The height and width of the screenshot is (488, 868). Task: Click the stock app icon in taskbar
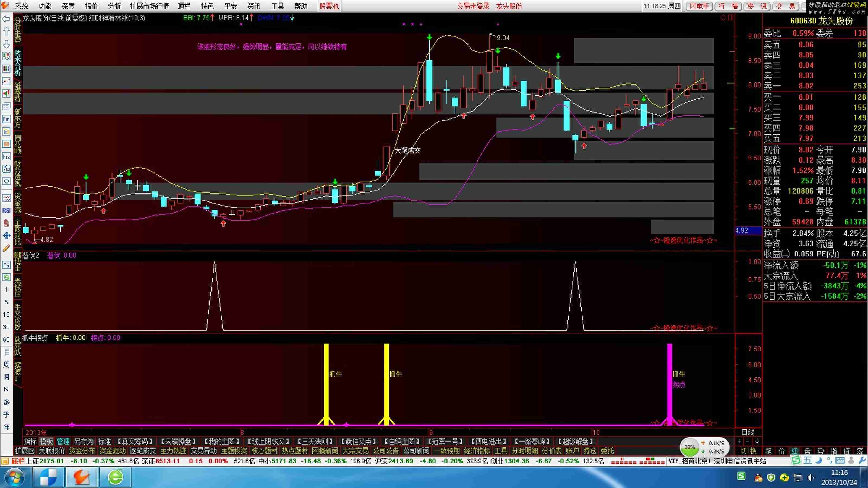tap(82, 477)
